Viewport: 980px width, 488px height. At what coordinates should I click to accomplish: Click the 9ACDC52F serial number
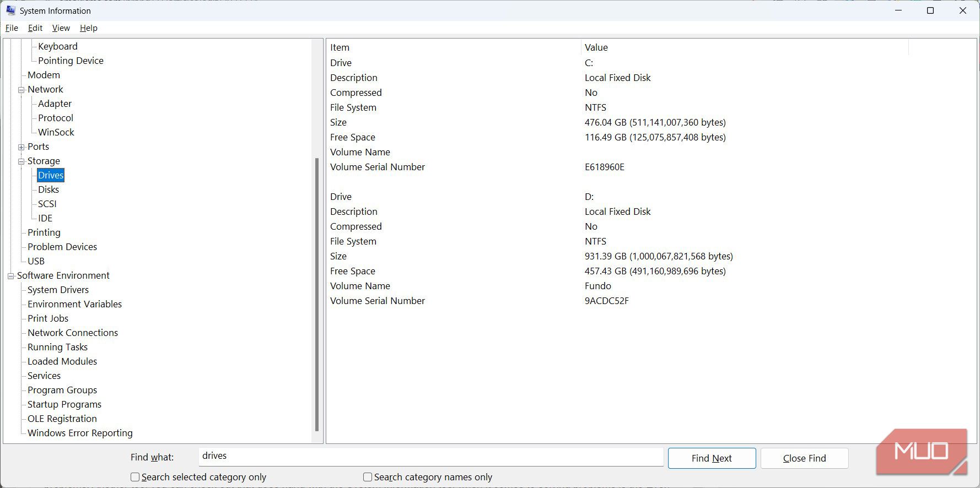(x=606, y=301)
